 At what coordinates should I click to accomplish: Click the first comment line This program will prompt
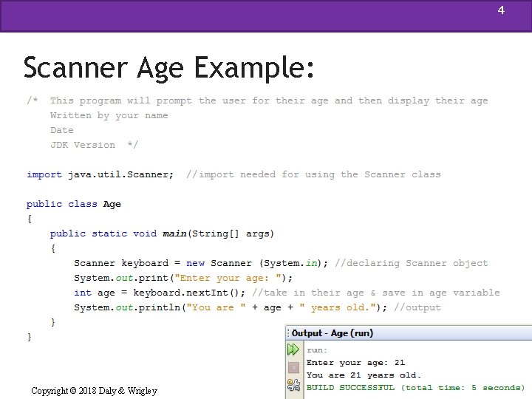tap(258, 100)
